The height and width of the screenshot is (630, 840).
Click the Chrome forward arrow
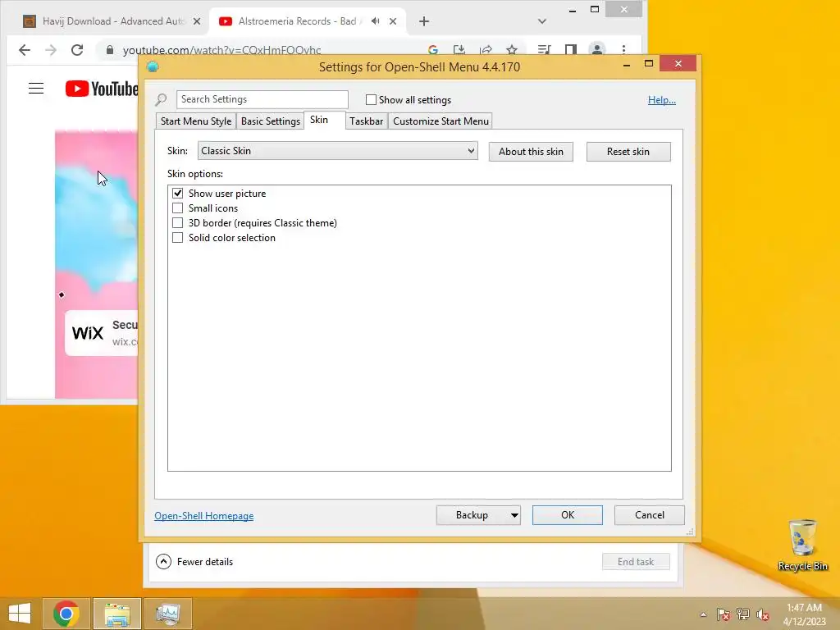click(x=51, y=50)
